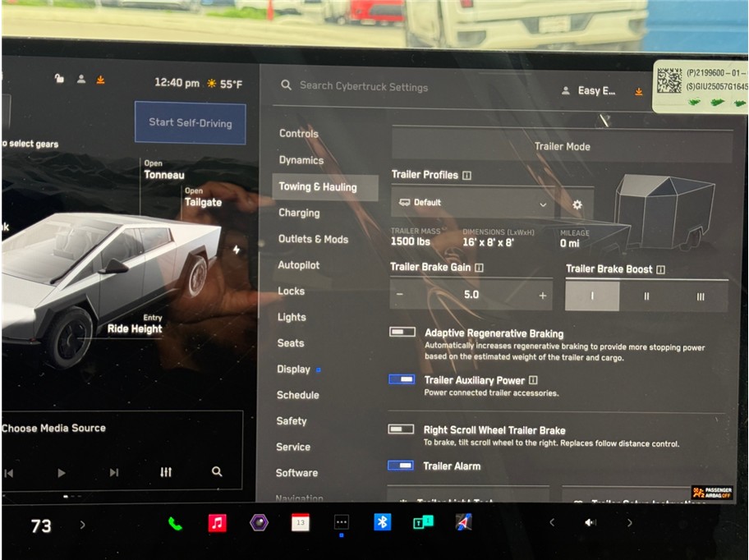Open the phone app icon
The width and height of the screenshot is (749, 560).
tap(175, 523)
